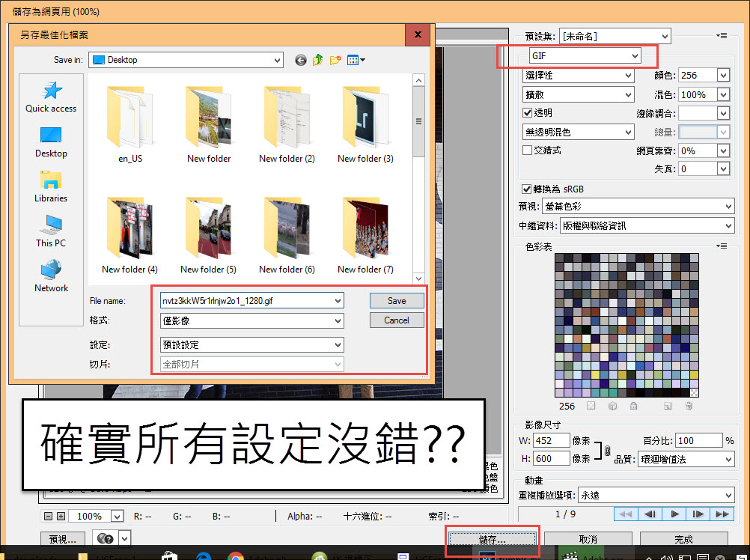Shift selected colors to web palette icon

click(613, 406)
